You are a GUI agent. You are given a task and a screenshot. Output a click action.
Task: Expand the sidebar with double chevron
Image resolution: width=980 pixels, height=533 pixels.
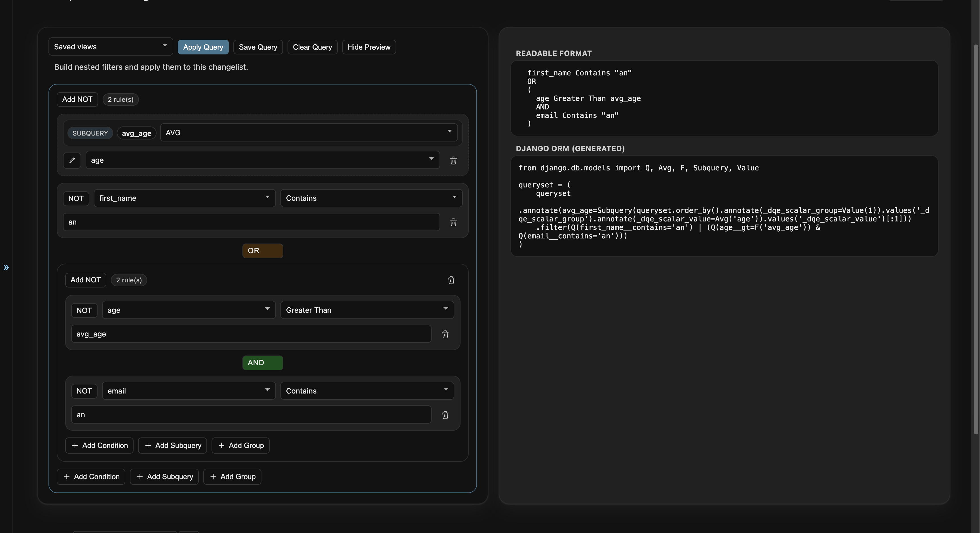click(x=6, y=267)
